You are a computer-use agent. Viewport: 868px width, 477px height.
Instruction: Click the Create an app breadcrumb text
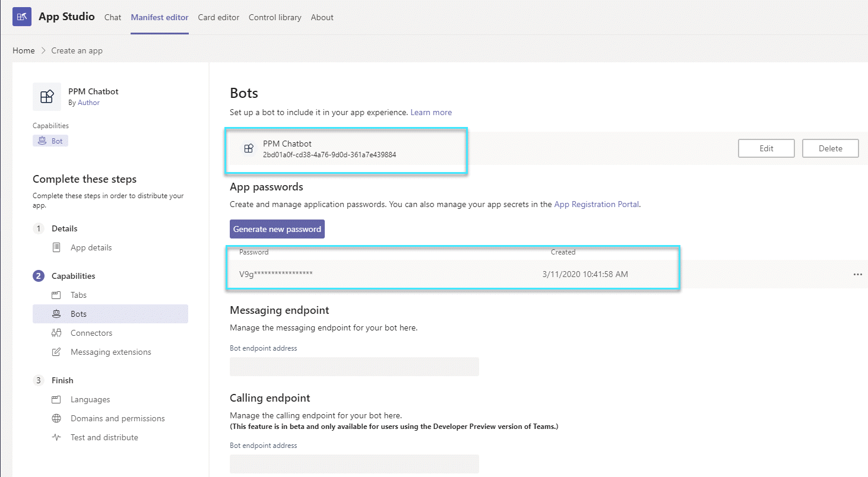click(77, 50)
